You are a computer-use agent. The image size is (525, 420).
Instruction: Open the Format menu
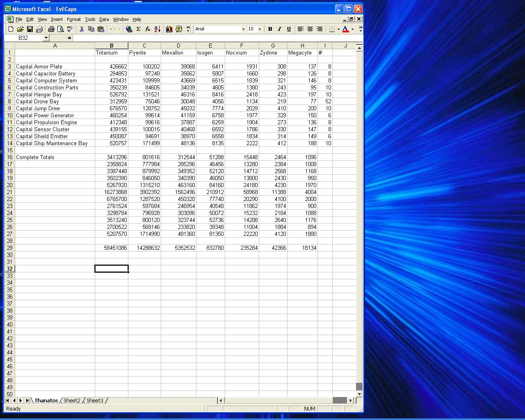74,19
